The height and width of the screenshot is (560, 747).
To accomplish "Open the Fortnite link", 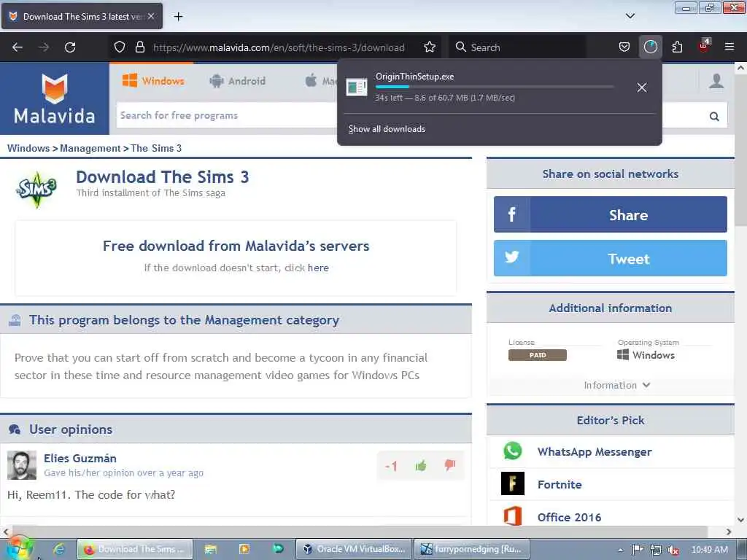I will [560, 484].
